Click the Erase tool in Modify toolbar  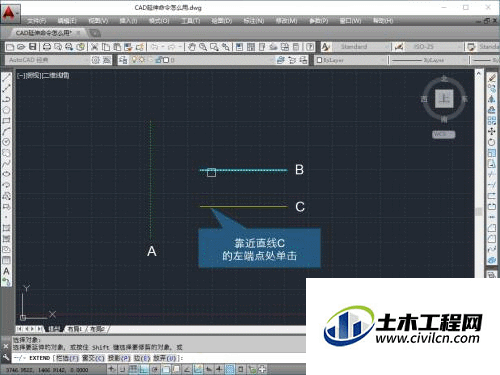tap(492, 78)
